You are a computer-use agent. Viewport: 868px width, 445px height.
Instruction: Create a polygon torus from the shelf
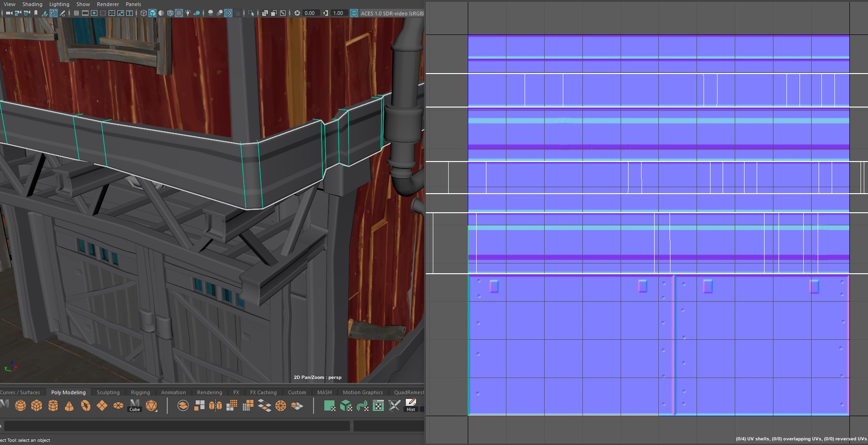coord(86,405)
